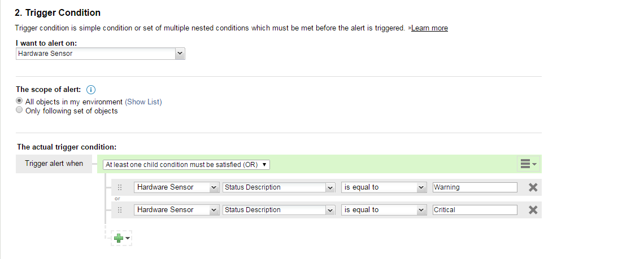
Task: Open second row is equal to dropdown
Action: 384,210
